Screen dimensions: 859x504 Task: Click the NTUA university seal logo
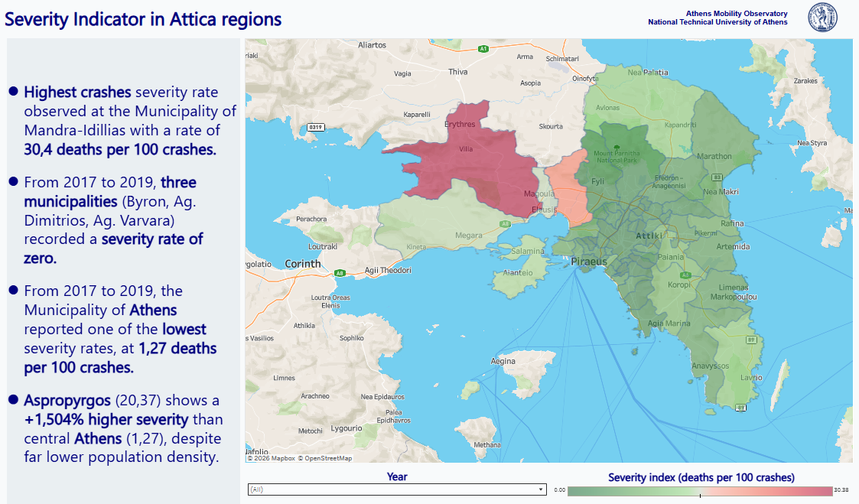coord(823,18)
